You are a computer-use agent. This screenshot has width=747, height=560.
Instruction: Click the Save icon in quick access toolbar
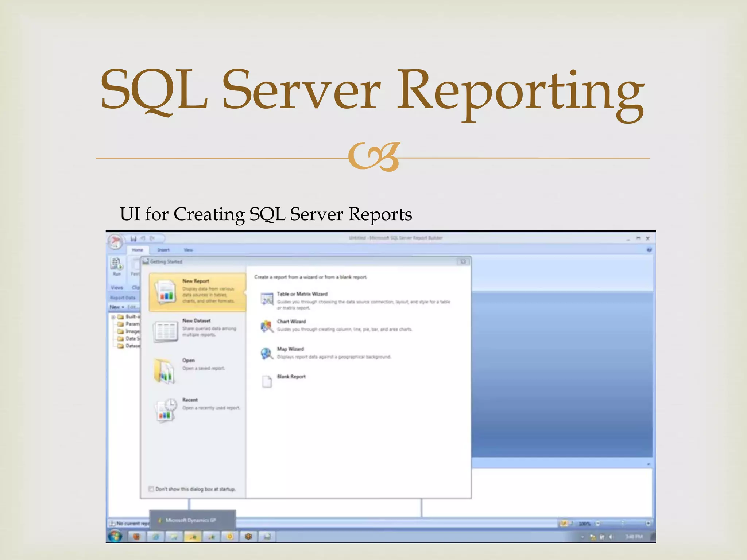tap(133, 239)
